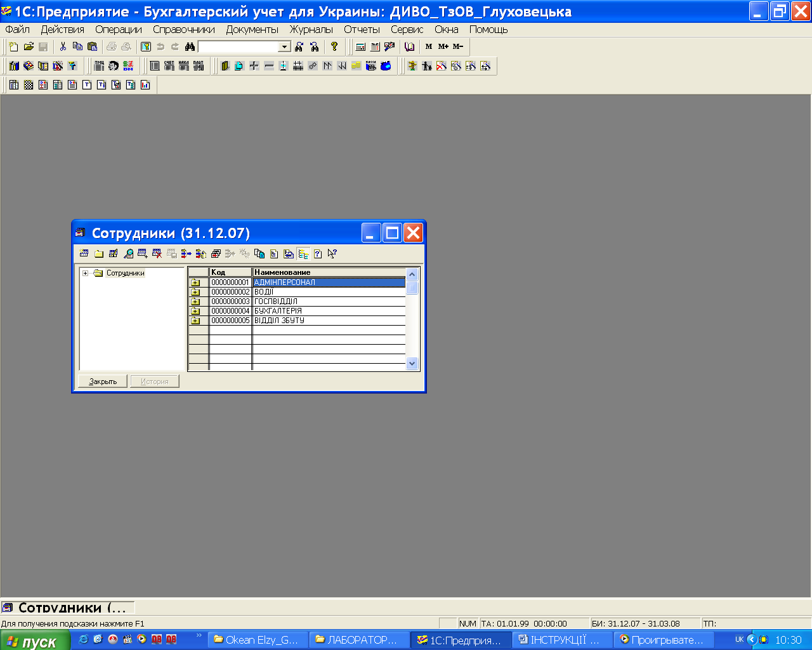Click the пуск Start button
Image resolution: width=812 pixels, height=650 pixels.
point(35,640)
